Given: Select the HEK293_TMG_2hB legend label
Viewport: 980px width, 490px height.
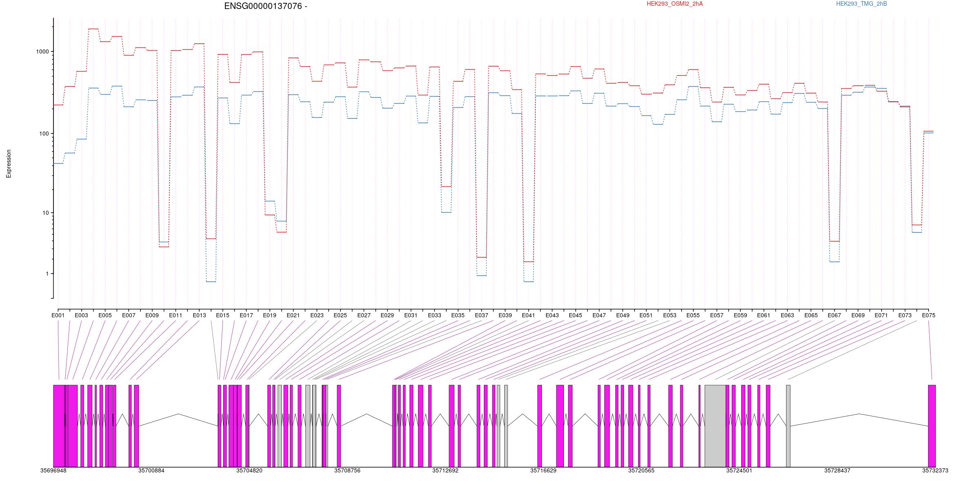Looking at the screenshot, I should (862, 4).
